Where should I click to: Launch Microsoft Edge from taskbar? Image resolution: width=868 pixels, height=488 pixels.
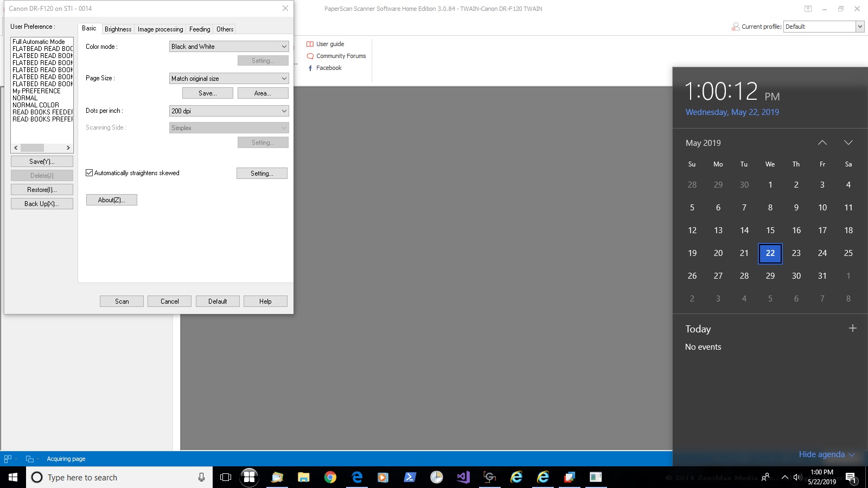356,477
